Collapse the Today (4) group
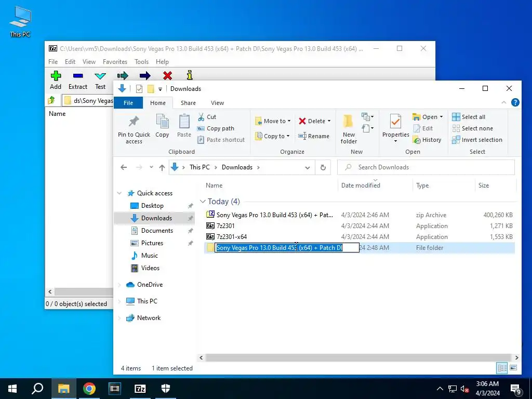Image resolution: width=532 pixels, height=399 pixels. click(203, 202)
